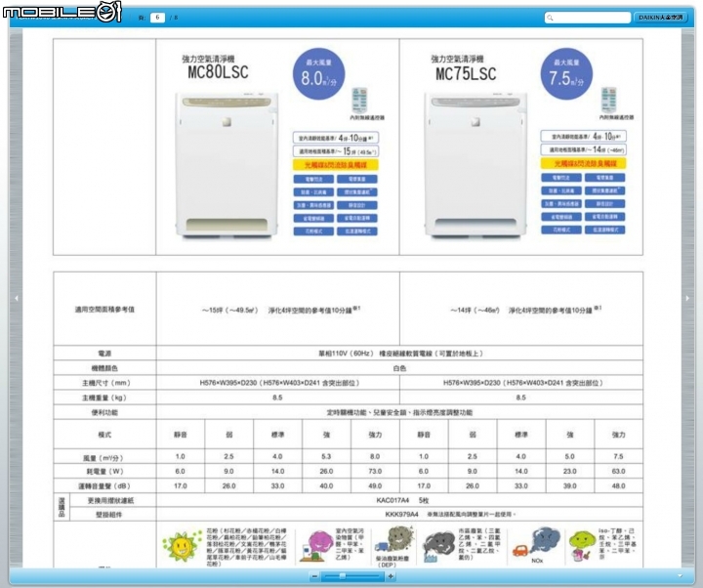Image resolution: width=703 pixels, height=588 pixels.
Task: Click the 7.5 max airflow blue circle
Action: (x=566, y=74)
